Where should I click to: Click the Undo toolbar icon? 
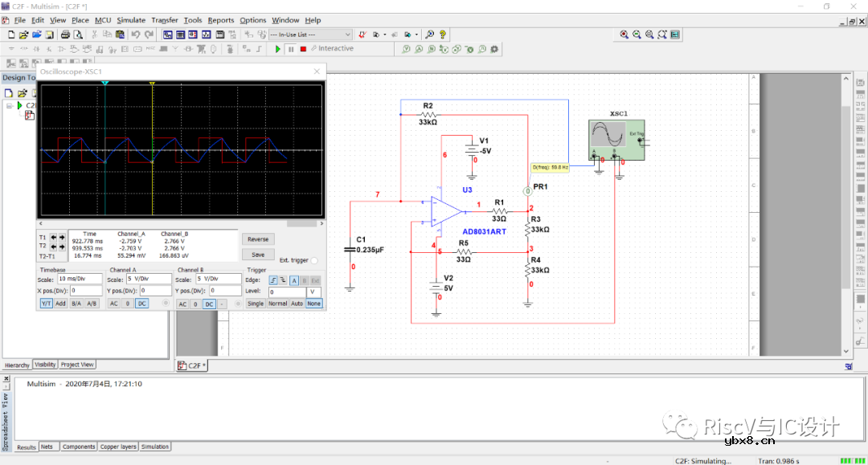[137, 35]
